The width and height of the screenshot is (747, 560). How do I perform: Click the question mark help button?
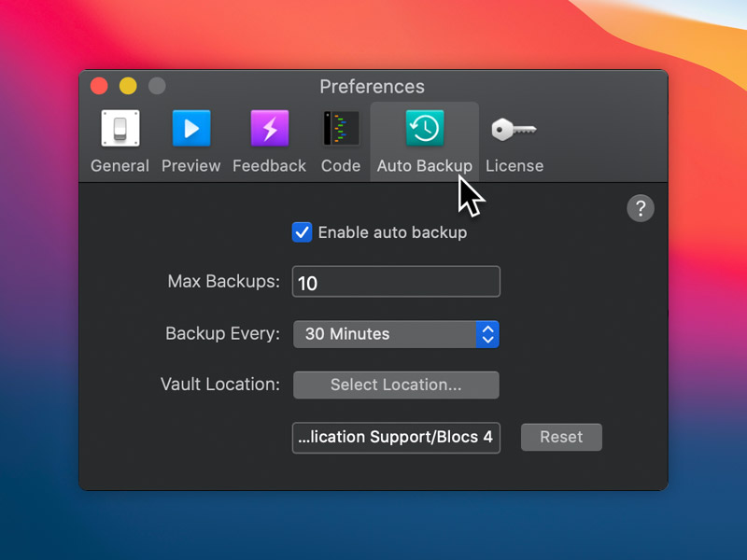[x=640, y=208]
